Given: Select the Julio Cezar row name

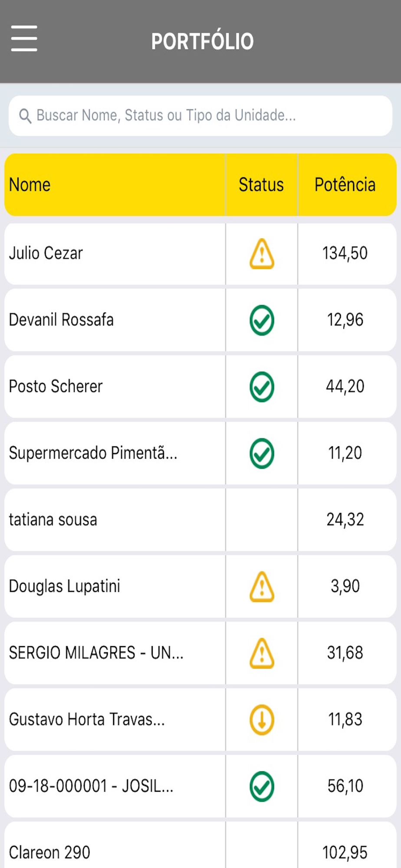Looking at the screenshot, I should (46, 253).
